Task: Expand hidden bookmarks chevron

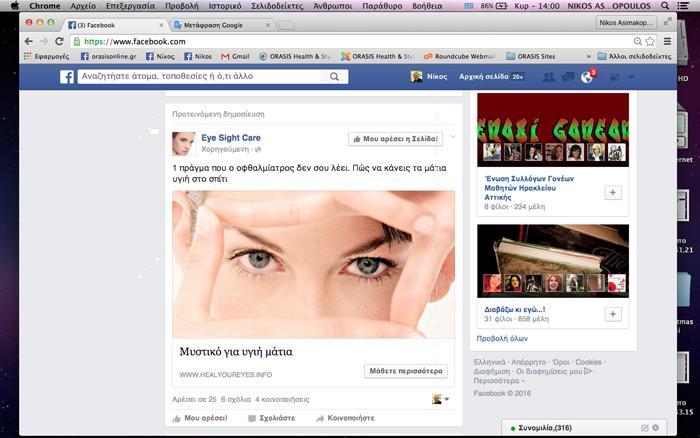Action: point(588,56)
